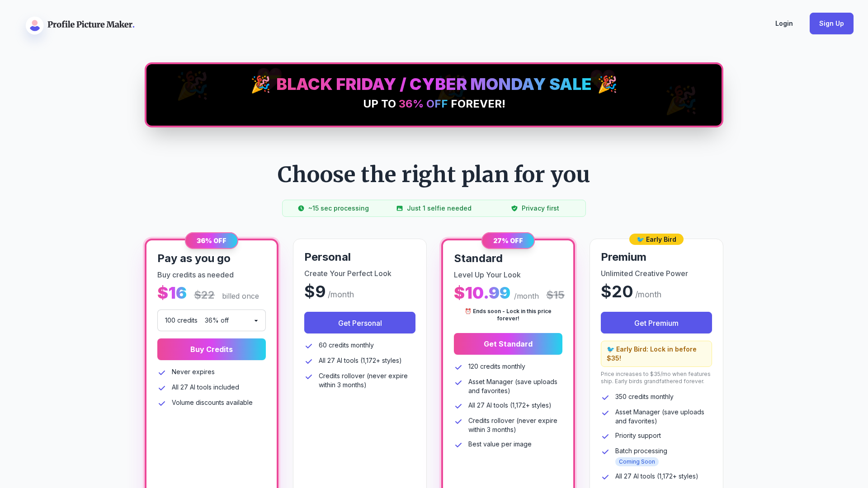Open the Login page
This screenshot has width=868, height=488.
(784, 23)
